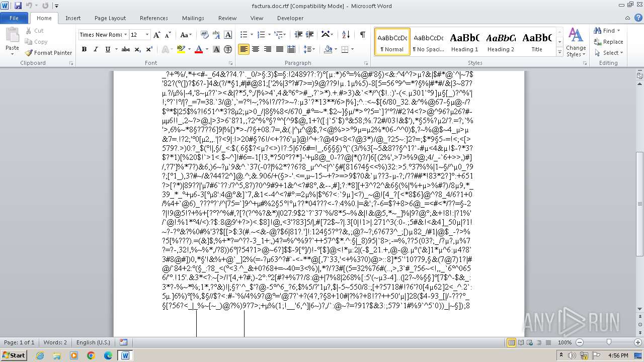Click the zoom slider handle
This screenshot has height=362, width=644.
coord(609,342)
